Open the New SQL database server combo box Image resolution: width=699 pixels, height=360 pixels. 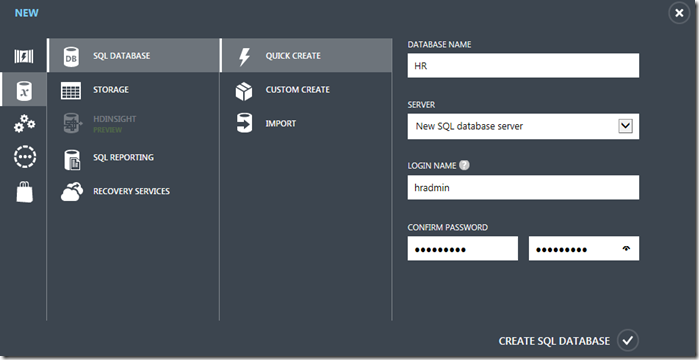(x=523, y=126)
